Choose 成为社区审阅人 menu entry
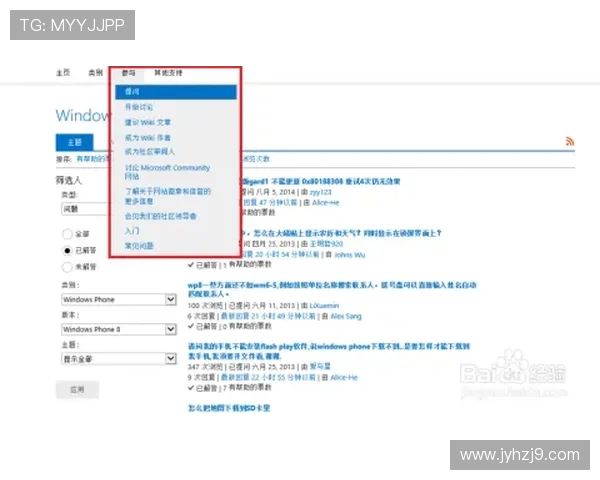Viewport: 600px width, 480px height. pyautogui.click(x=150, y=152)
